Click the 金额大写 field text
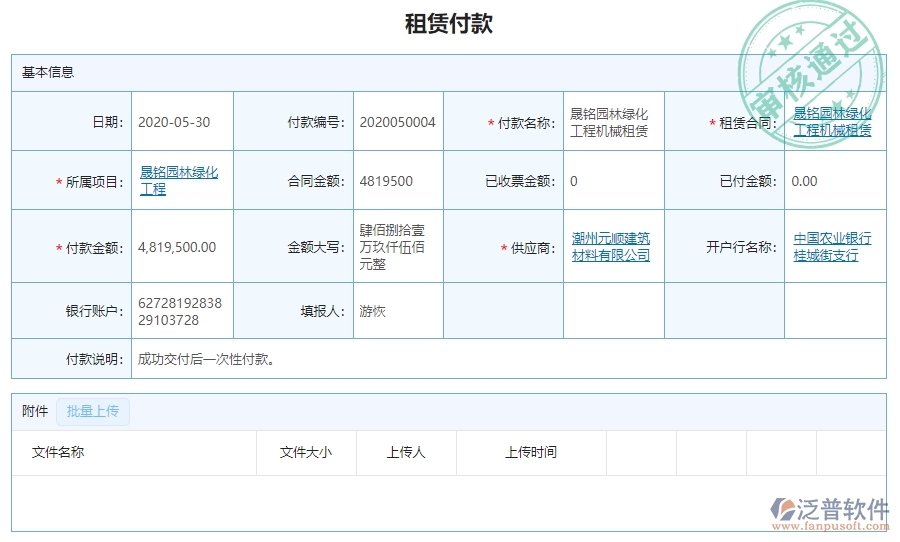 point(392,247)
